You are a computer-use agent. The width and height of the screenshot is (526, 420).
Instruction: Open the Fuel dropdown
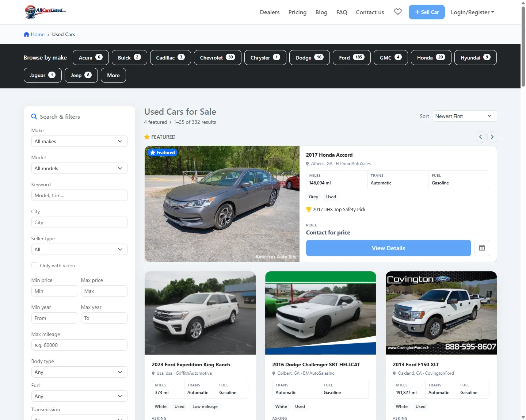click(x=80, y=396)
